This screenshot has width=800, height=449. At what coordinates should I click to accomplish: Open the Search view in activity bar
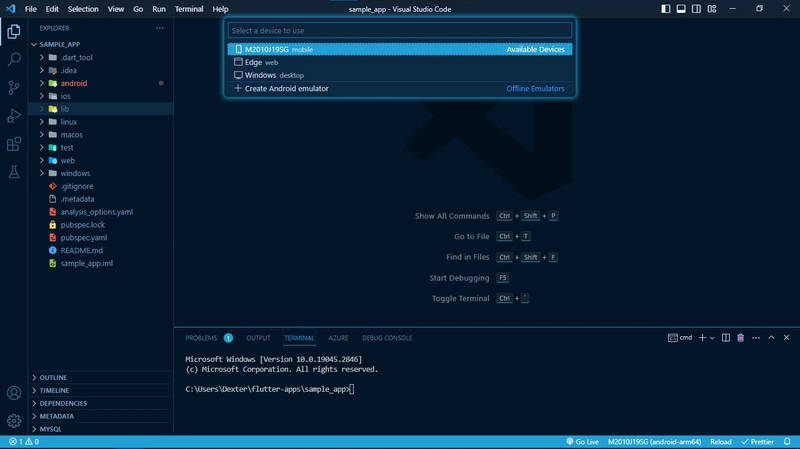point(14,60)
